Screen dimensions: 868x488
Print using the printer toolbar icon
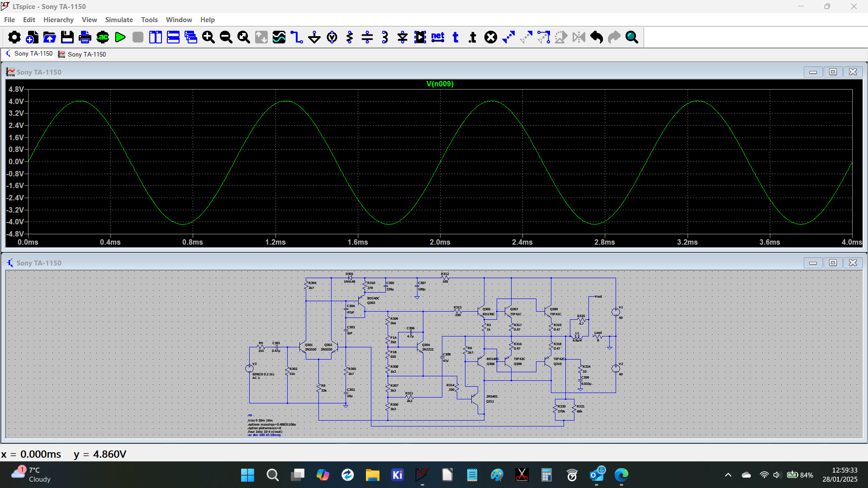(85, 37)
